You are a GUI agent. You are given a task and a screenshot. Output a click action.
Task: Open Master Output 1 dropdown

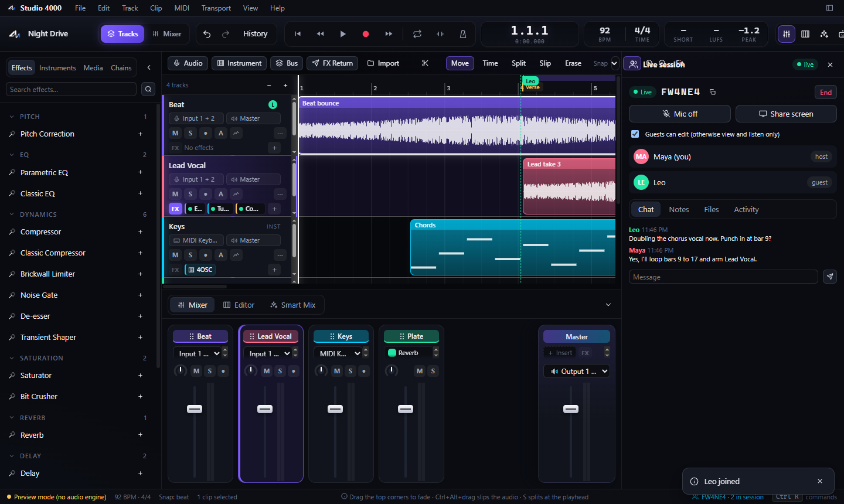click(577, 371)
